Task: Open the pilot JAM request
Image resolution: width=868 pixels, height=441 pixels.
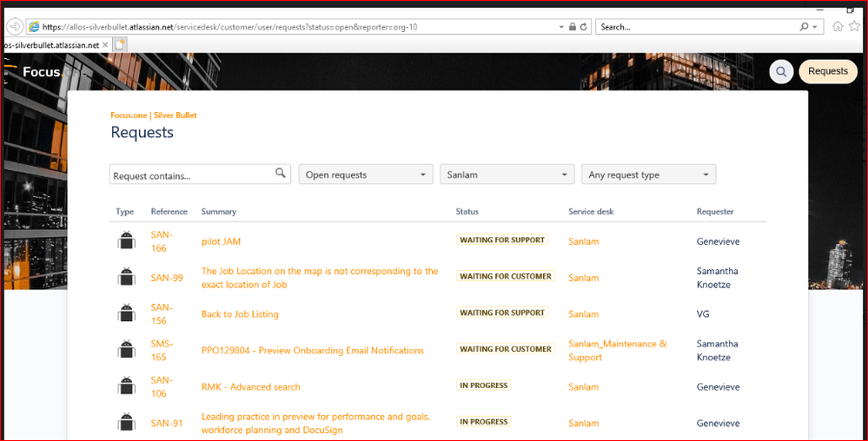Action: [221, 241]
